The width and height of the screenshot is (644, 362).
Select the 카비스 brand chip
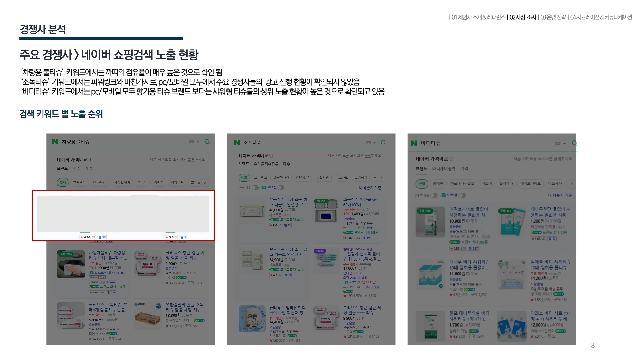point(158,182)
